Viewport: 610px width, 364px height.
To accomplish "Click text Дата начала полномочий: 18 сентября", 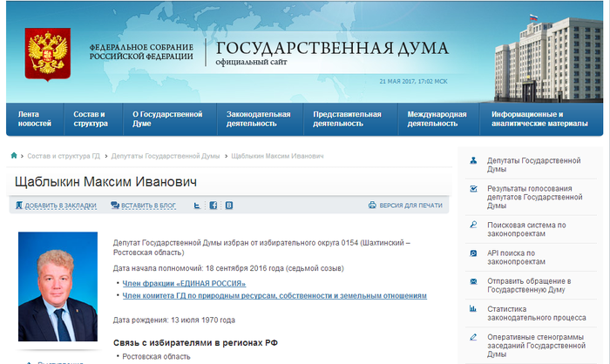I will tap(228, 268).
